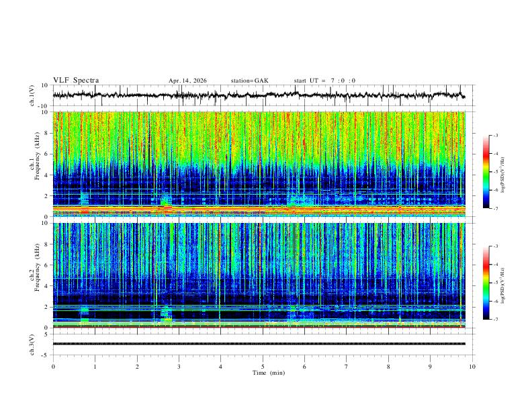The height and width of the screenshot is (411, 532).
Task: Click time axis end tick label "10"
Action: [472, 367]
